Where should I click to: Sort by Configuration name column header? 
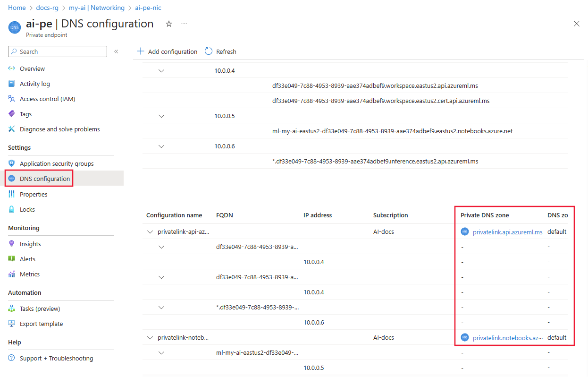[x=174, y=215]
